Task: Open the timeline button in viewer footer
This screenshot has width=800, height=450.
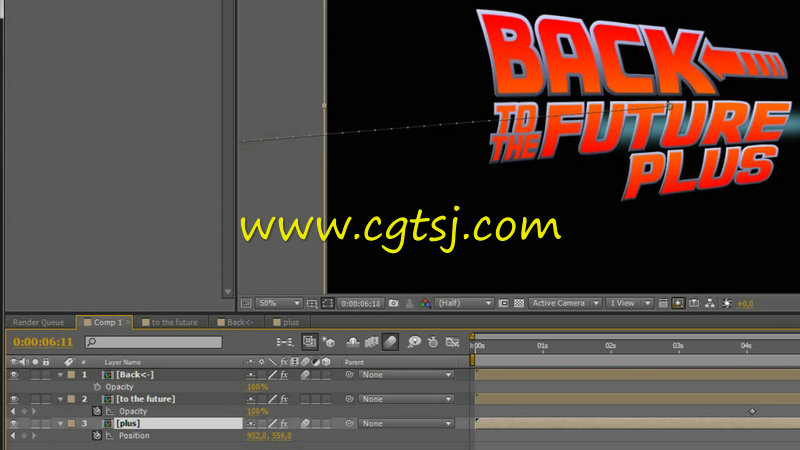Action: click(694, 303)
